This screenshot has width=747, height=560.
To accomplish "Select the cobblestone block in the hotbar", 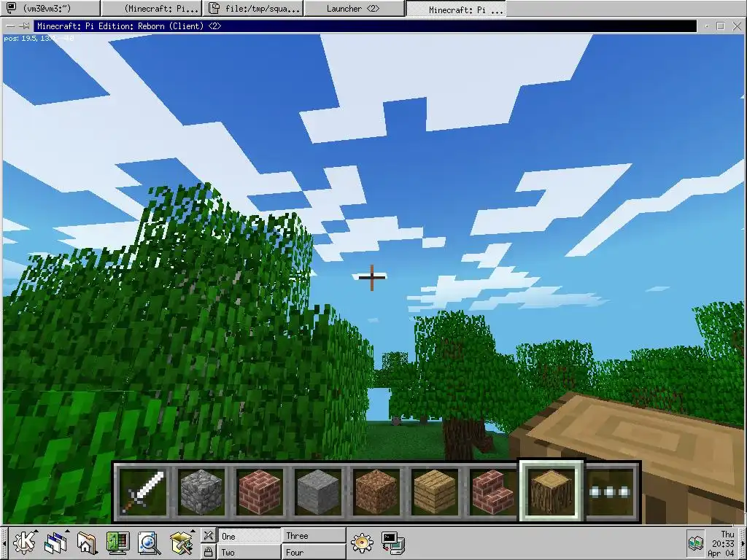I will click(201, 492).
